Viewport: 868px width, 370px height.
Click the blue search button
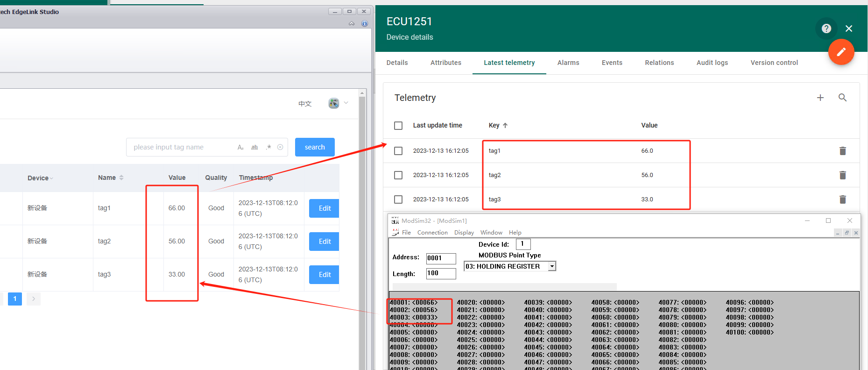click(315, 147)
